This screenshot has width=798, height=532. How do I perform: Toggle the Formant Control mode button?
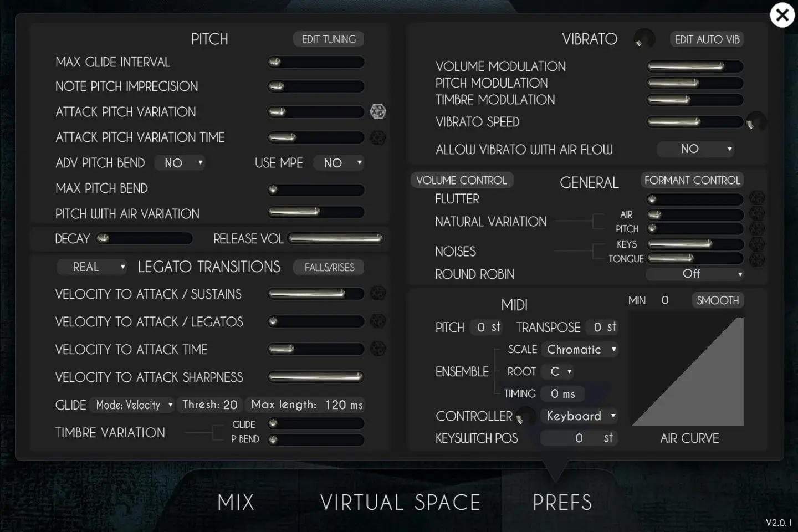coord(692,180)
